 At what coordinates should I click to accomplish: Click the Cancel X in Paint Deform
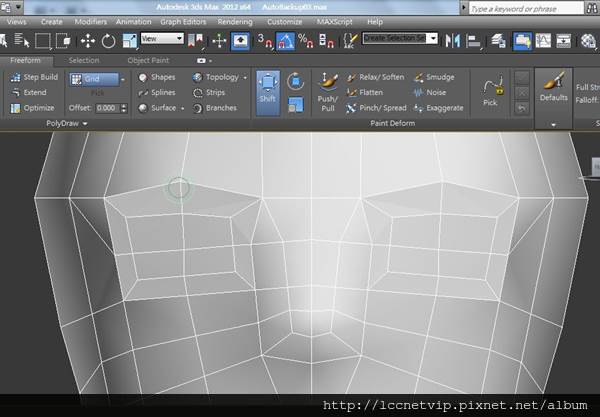pyautogui.click(x=522, y=93)
